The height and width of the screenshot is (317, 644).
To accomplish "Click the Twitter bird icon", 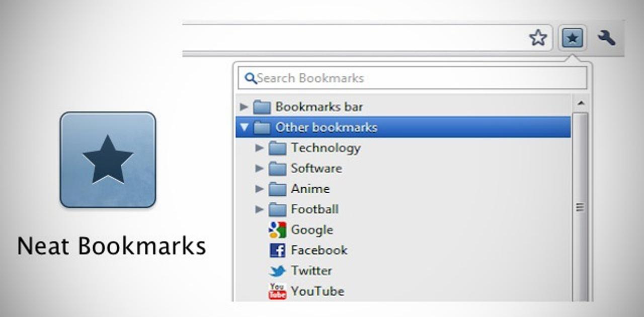I will pos(276,270).
